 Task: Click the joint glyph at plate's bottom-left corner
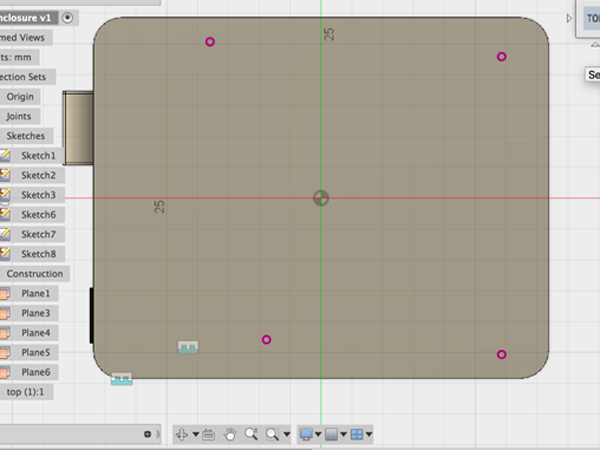point(122,379)
